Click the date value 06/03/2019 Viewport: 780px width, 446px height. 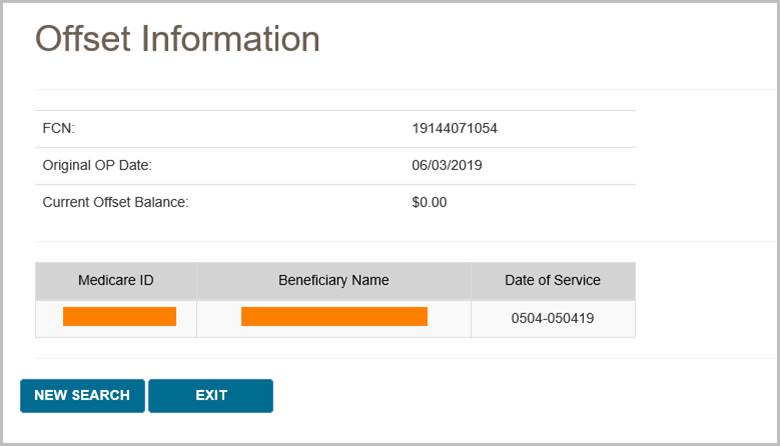pyautogui.click(x=447, y=165)
